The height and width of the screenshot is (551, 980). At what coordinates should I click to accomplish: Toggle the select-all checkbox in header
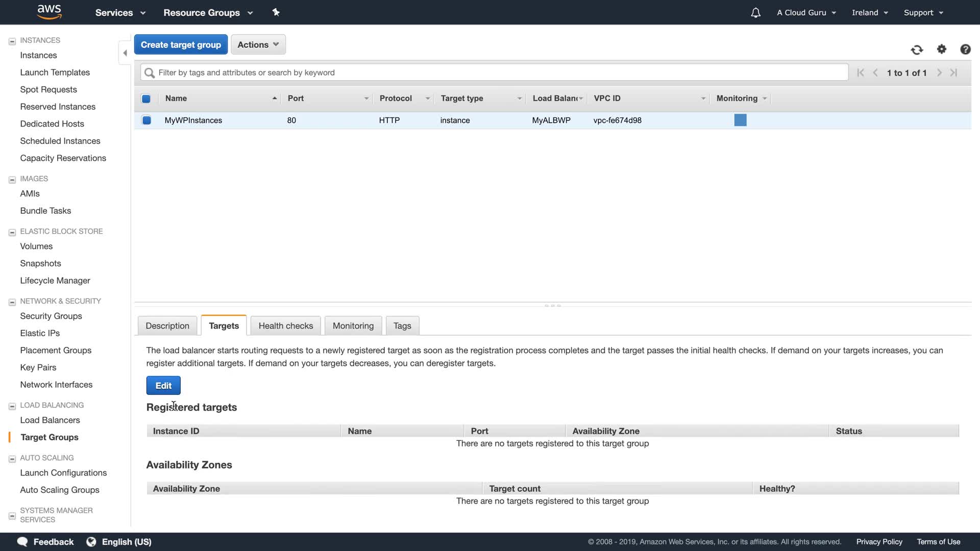tap(146, 98)
